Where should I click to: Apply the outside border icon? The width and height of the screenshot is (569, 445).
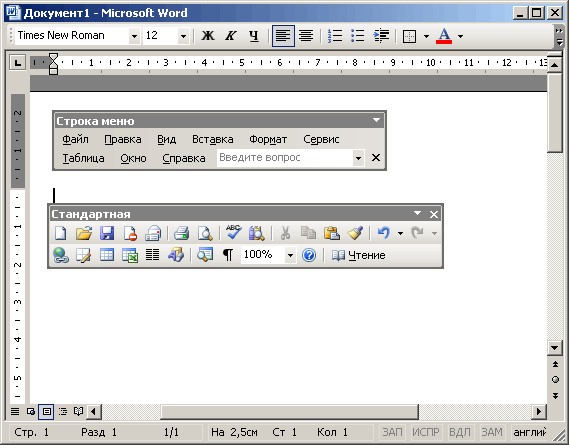(x=409, y=36)
